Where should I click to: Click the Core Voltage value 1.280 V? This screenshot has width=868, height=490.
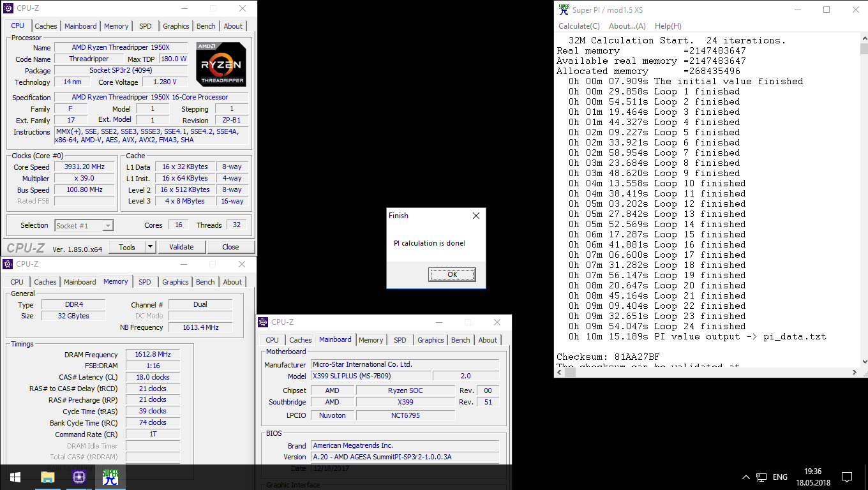[165, 82]
